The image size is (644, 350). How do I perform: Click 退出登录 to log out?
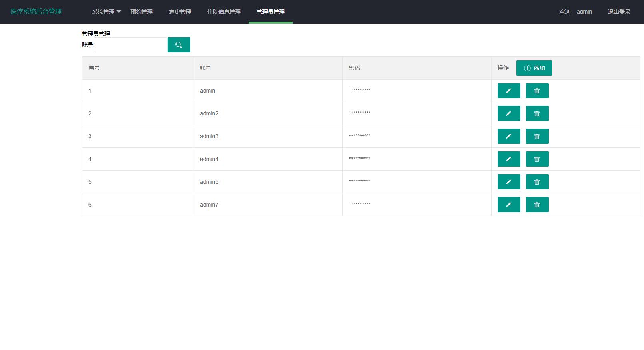[x=619, y=12]
